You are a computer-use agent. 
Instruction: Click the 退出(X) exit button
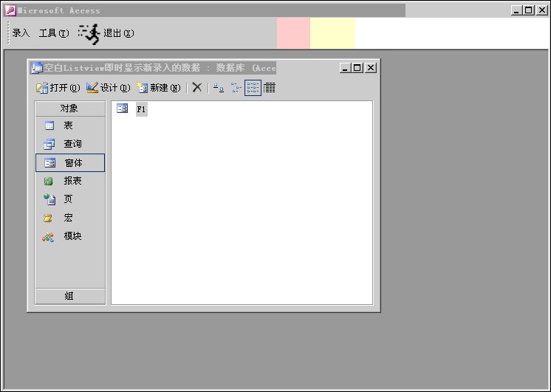pyautogui.click(x=118, y=33)
